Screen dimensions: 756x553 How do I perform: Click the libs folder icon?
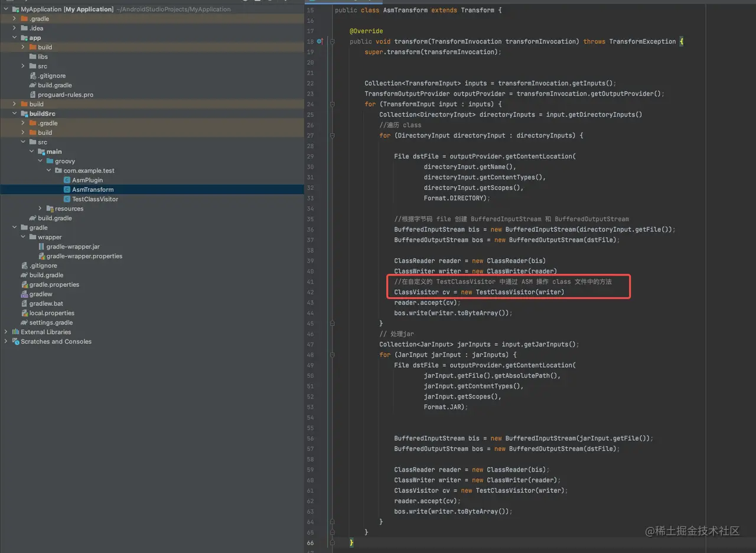(33, 57)
